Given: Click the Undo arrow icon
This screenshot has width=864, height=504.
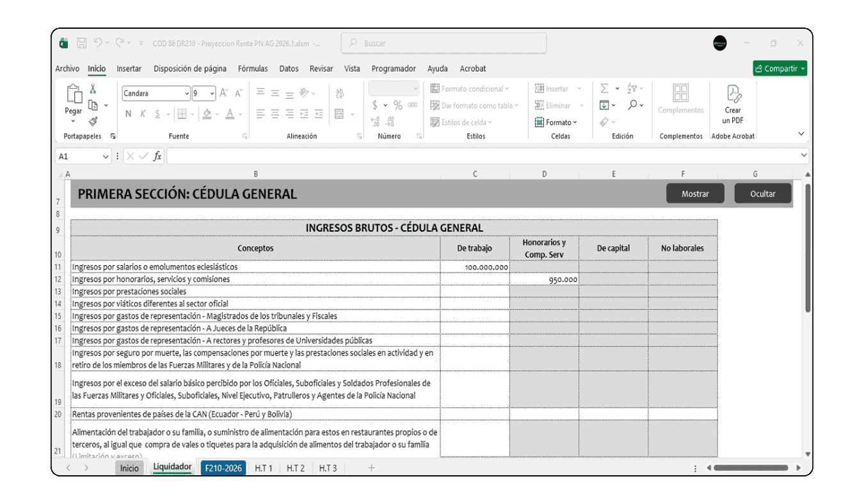Looking at the screenshot, I should pos(98,43).
